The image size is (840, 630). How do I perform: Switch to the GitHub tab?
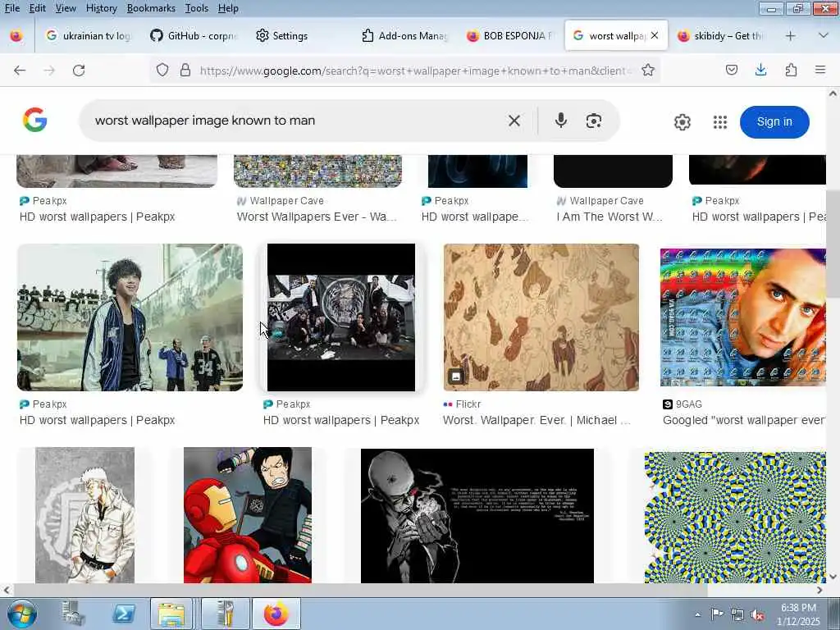click(194, 36)
